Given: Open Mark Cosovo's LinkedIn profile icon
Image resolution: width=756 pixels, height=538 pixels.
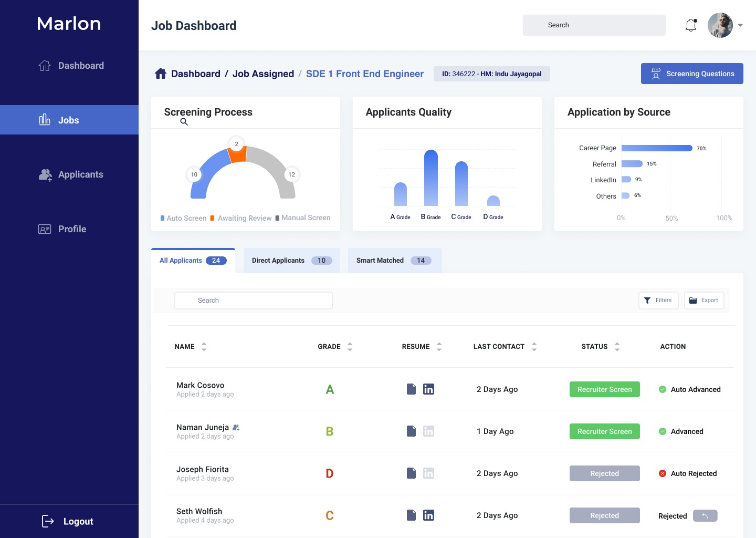Looking at the screenshot, I should pos(429,389).
